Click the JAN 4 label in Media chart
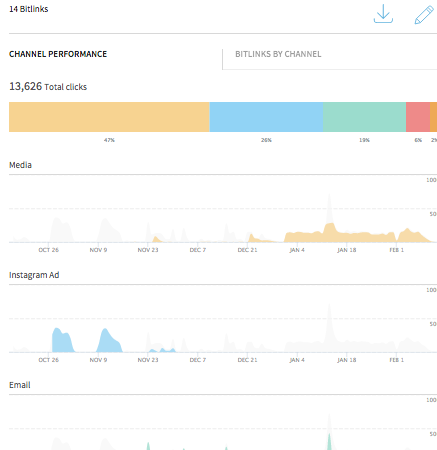This screenshot has height=450, width=437. point(297,250)
